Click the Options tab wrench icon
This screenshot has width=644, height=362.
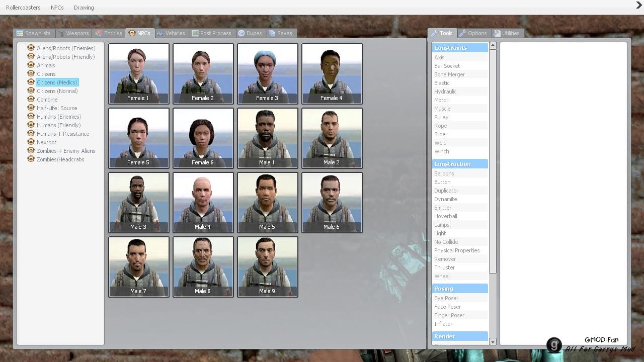pos(462,33)
